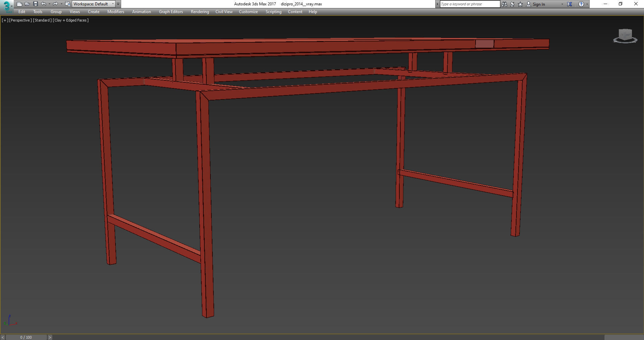Undo the last scene operation
Viewport: 644px width, 340px height.
[44, 4]
